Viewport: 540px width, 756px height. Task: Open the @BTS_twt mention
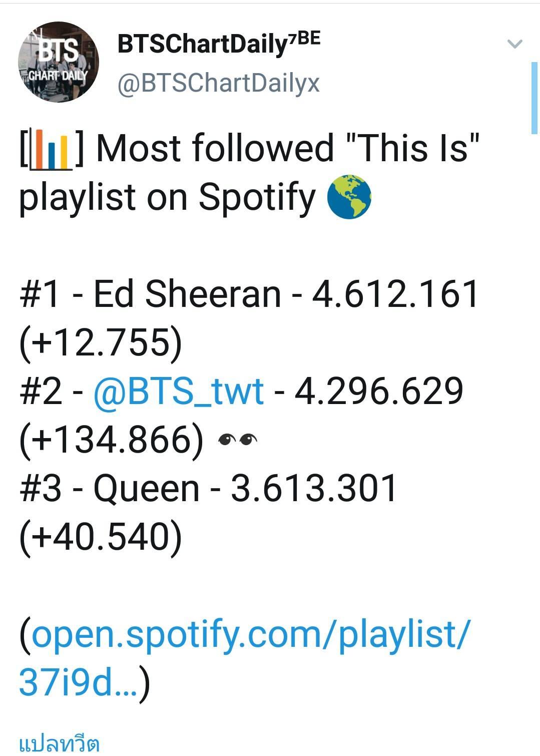tap(179, 391)
